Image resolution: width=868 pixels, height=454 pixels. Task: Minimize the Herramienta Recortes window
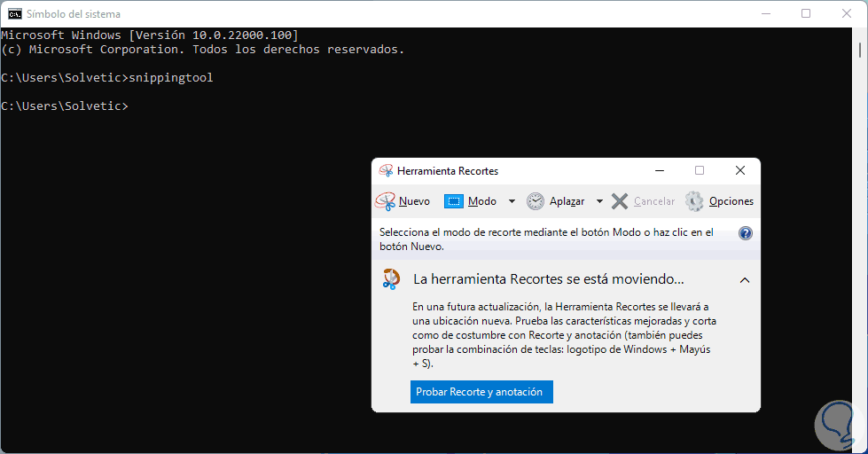660,170
